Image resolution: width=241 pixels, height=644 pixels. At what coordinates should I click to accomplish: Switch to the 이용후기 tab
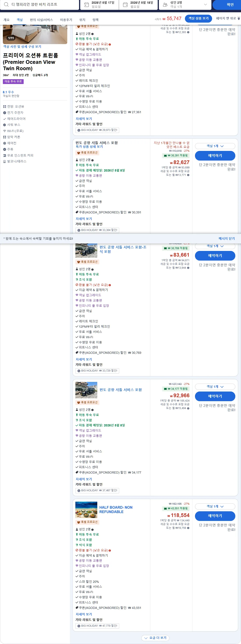[66, 20]
